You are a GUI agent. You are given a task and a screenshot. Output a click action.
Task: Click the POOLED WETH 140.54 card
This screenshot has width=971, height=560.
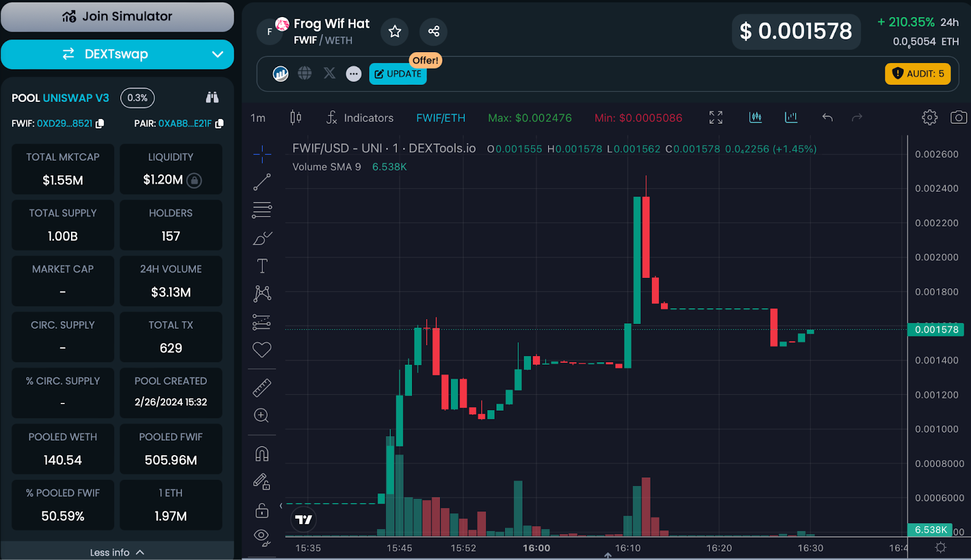click(x=63, y=449)
